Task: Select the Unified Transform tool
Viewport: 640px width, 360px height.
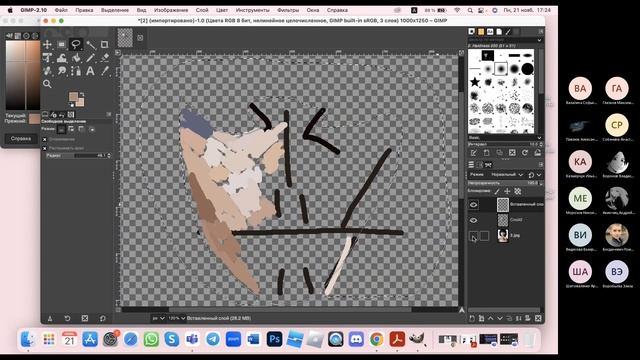Action: pyautogui.click(x=47, y=58)
